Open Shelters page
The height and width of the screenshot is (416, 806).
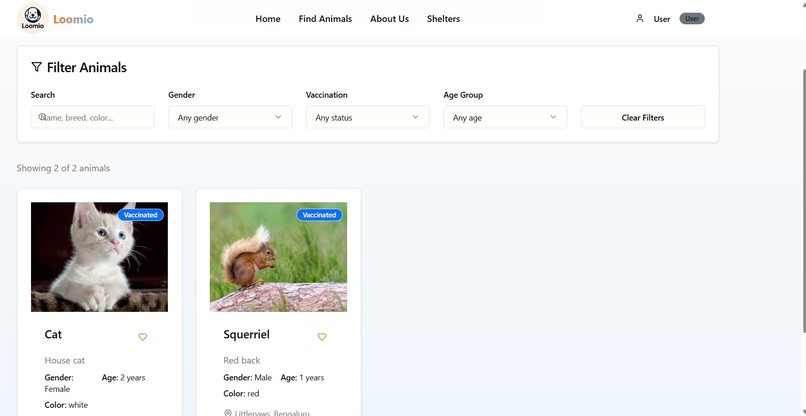[x=443, y=19]
